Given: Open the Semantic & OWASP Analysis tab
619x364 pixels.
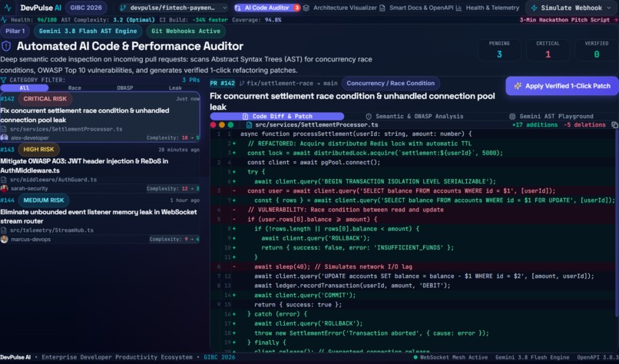Looking at the screenshot, I should point(414,116).
